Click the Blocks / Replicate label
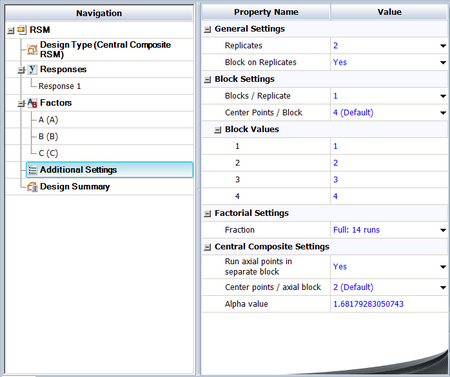 point(257,96)
